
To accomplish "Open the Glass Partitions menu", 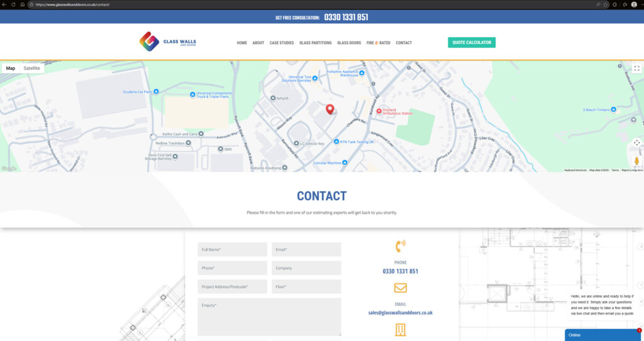I will 315,43.
